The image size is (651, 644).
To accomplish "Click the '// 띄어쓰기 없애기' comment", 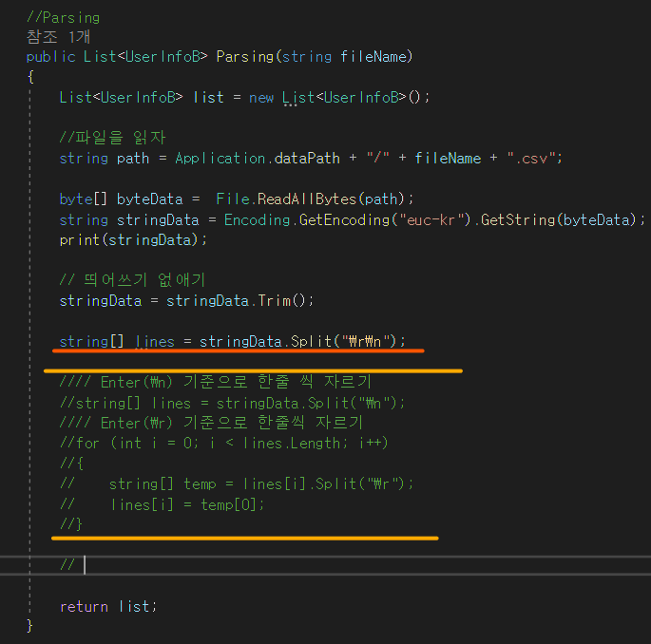I will tap(132, 279).
